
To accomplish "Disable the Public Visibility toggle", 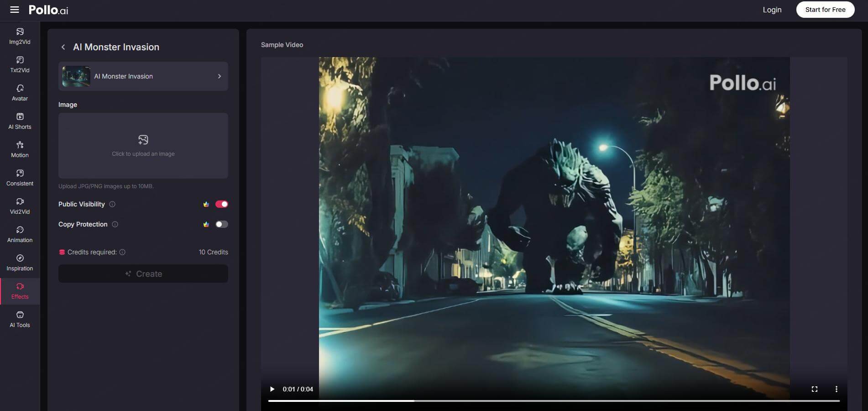I will [221, 204].
